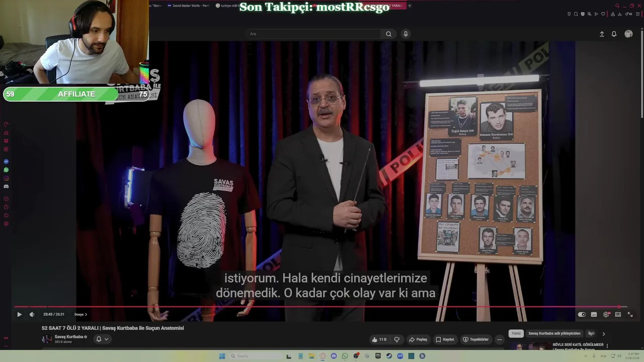Click the Kaydet save button
644x362 pixels.
click(445, 339)
